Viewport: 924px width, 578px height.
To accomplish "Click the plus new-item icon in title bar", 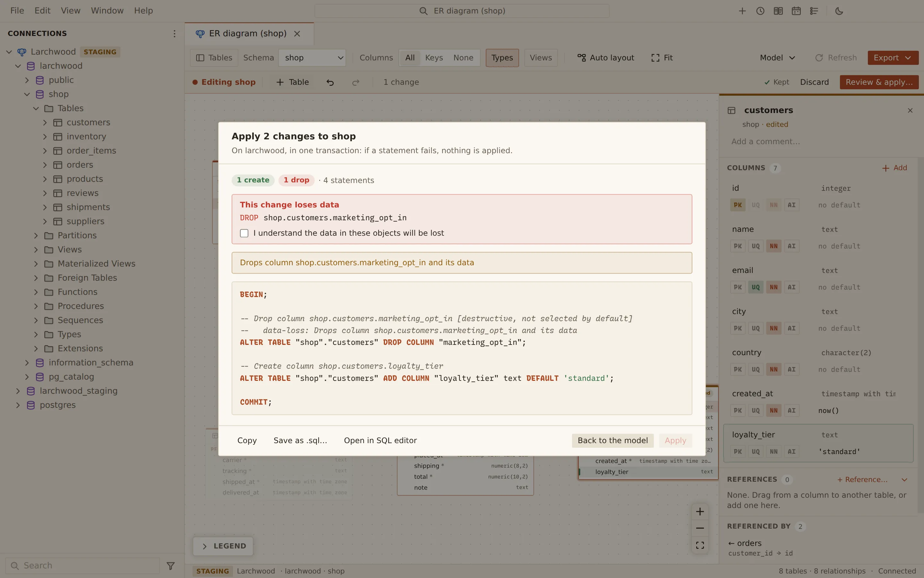I will point(742,11).
